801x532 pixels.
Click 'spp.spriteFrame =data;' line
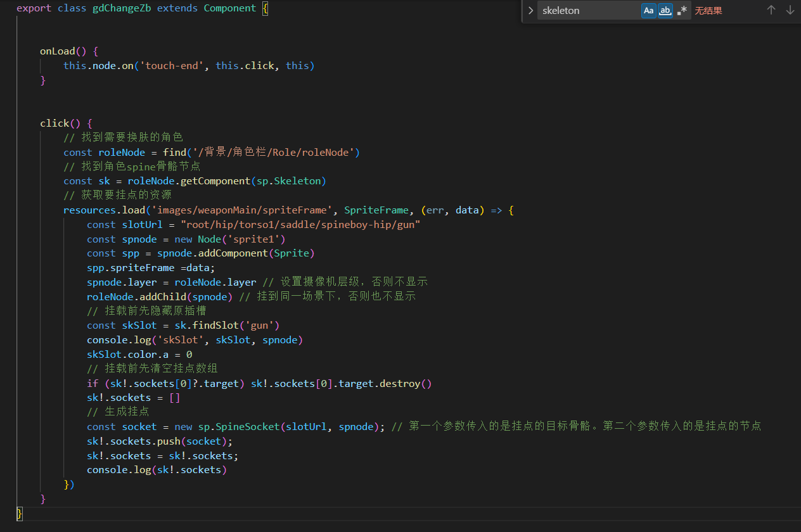[151, 268]
